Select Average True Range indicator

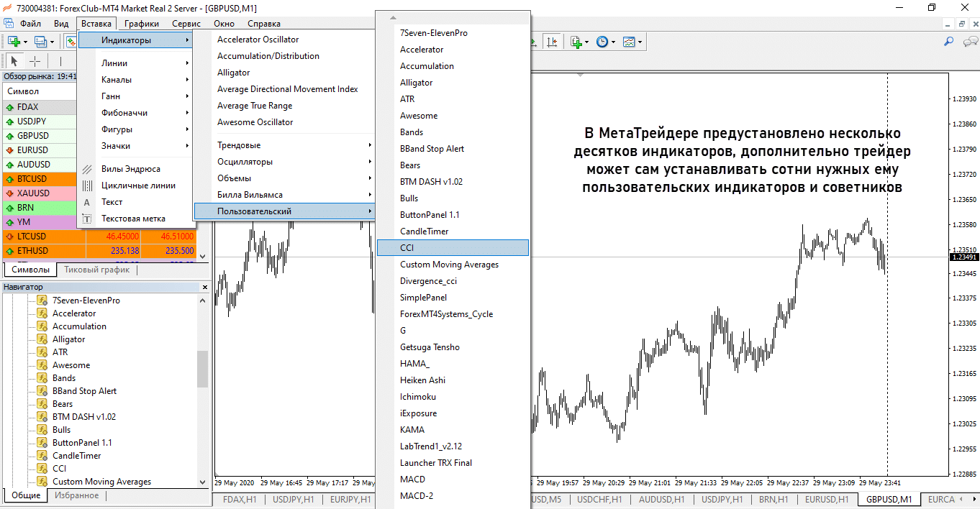tap(255, 106)
